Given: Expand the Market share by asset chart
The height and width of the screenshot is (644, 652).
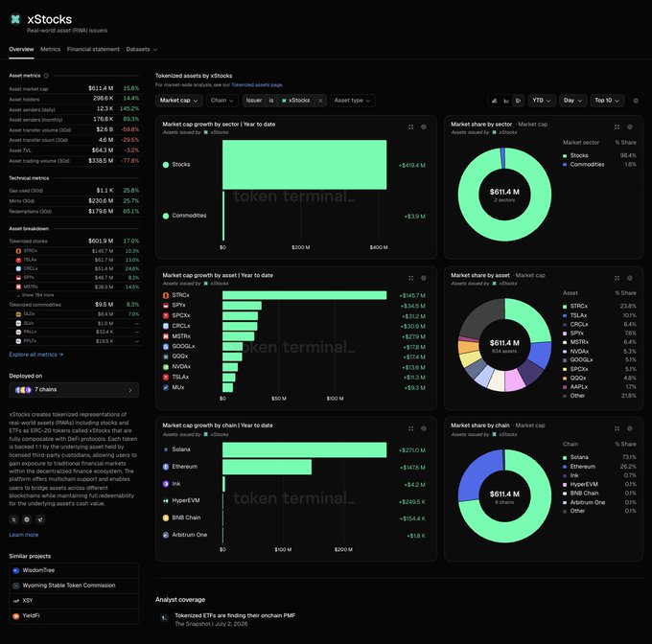Looking at the screenshot, I should (x=617, y=278).
